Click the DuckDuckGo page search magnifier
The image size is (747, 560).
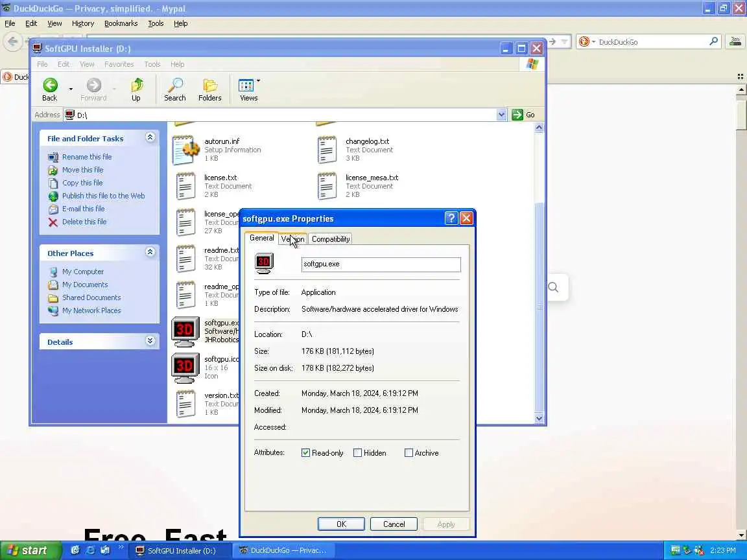(x=553, y=287)
